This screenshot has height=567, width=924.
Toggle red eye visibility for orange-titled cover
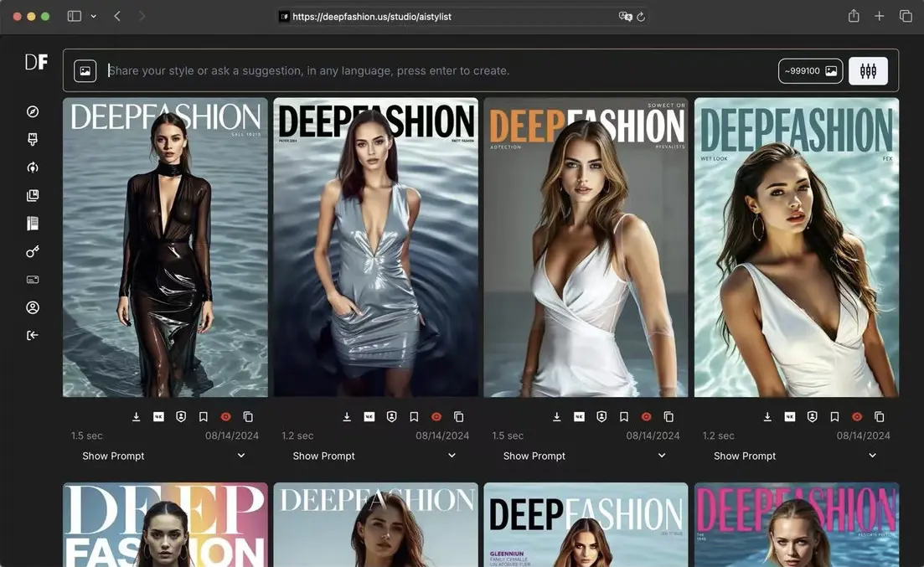(647, 417)
